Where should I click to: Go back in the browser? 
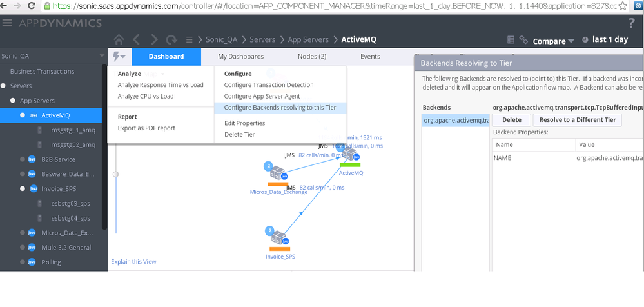tap(5, 6)
